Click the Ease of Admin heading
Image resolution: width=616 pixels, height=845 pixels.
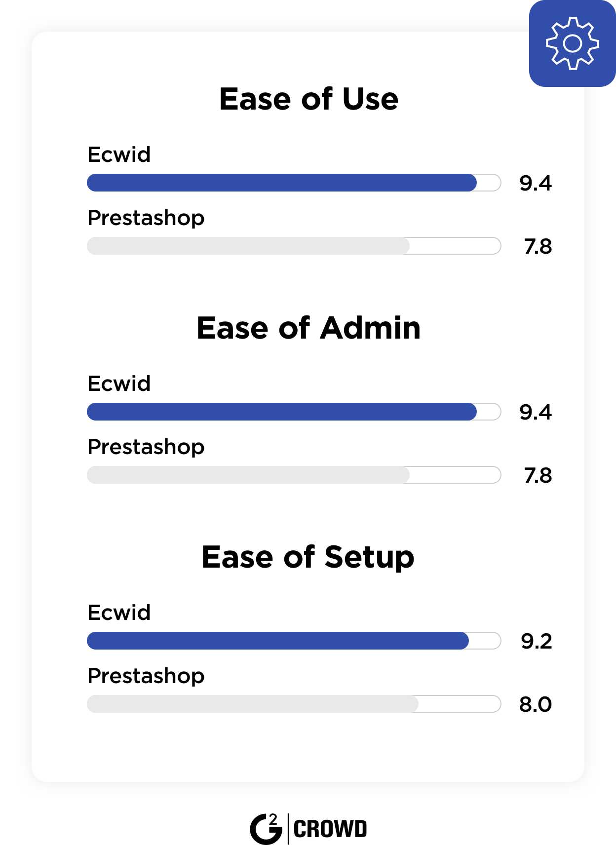coord(308,328)
